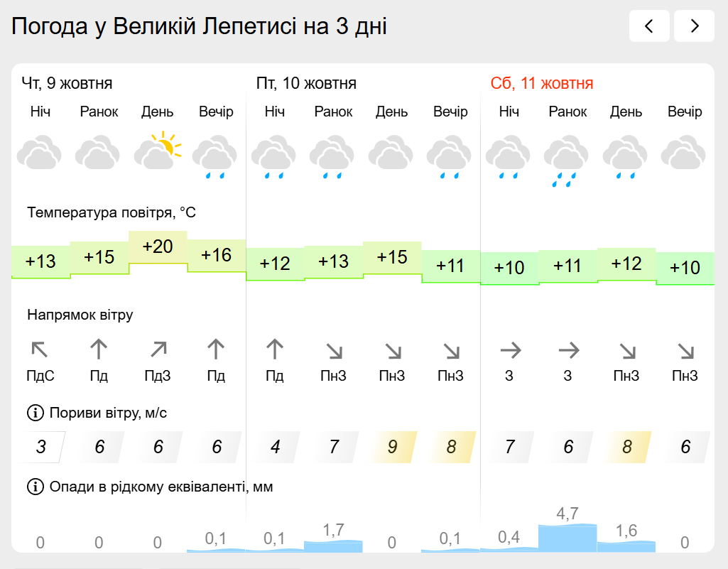Click the info icon beside precipitation label
Image resolution: width=728 pixels, height=569 pixels.
click(x=35, y=487)
